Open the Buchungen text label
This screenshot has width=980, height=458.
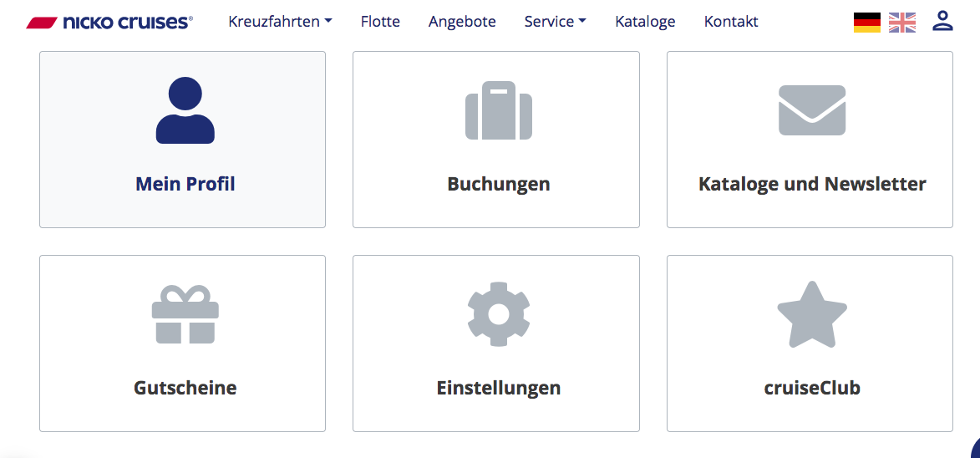click(x=498, y=184)
